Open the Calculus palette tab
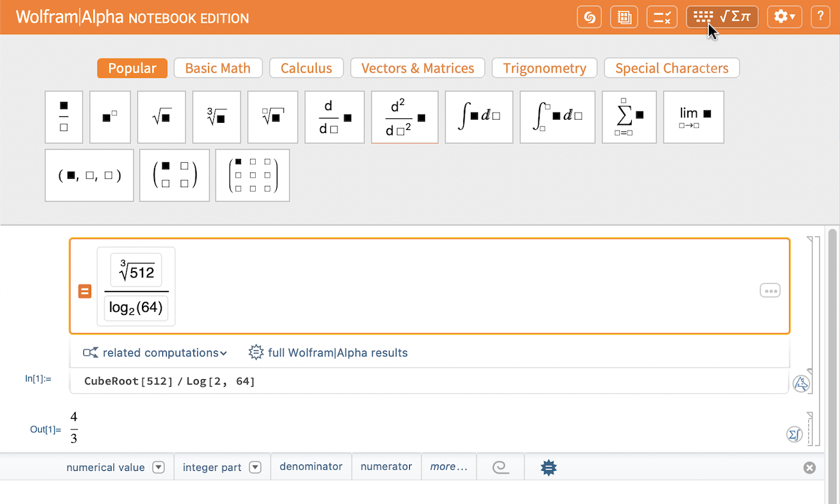Image resolution: width=840 pixels, height=504 pixels. (x=306, y=68)
